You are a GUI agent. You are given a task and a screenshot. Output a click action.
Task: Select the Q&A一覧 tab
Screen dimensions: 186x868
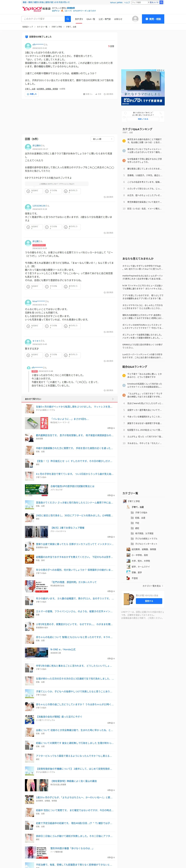point(91,19)
